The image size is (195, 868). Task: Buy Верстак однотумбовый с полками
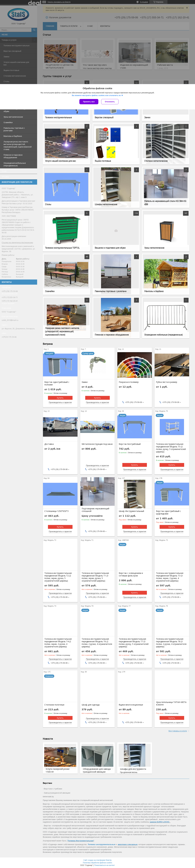(x=60, y=398)
